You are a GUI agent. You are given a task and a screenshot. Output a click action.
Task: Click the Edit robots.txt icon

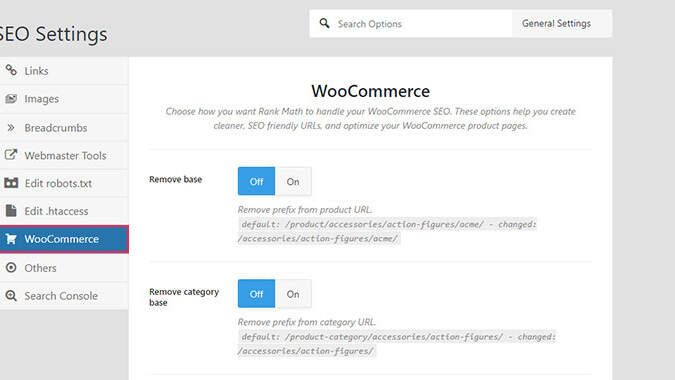click(11, 183)
